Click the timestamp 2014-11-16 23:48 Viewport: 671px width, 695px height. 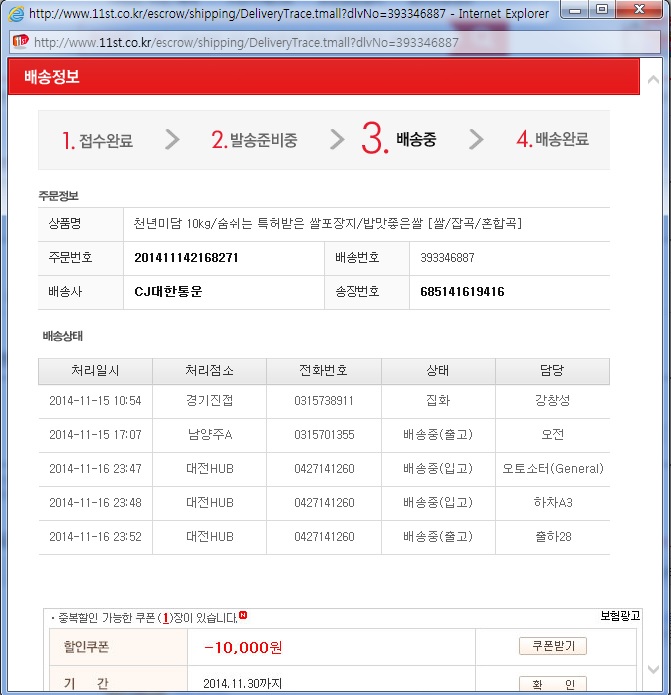pos(95,503)
